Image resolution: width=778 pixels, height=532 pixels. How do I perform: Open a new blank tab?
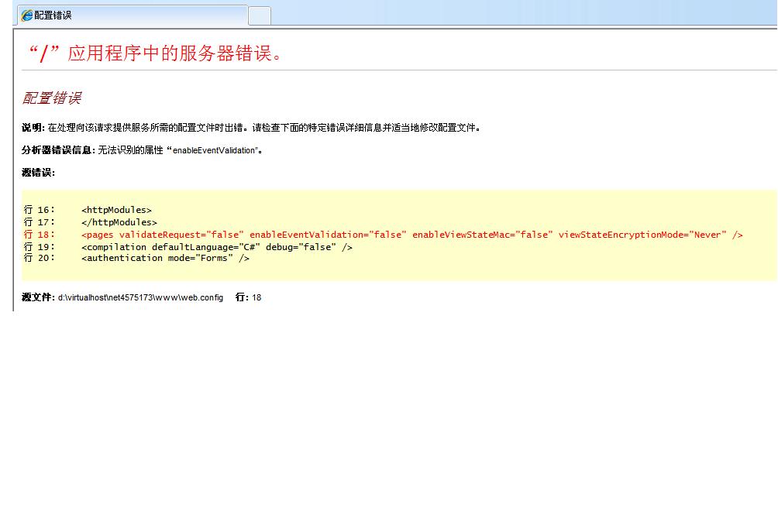point(260,15)
